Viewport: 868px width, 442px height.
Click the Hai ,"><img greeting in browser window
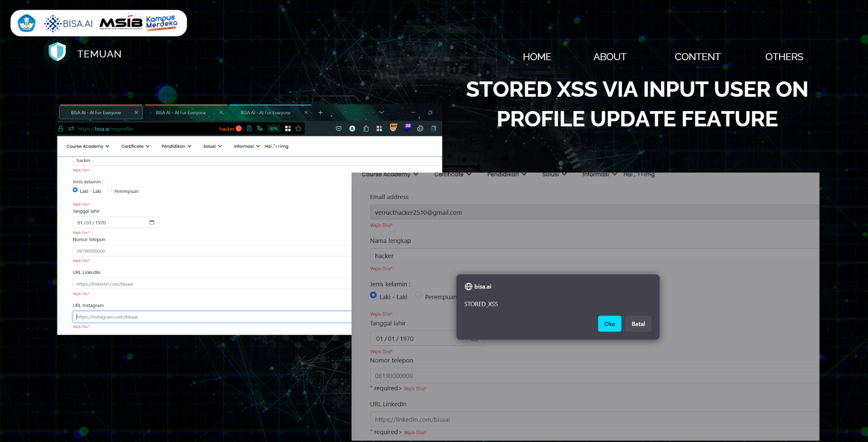click(x=277, y=146)
